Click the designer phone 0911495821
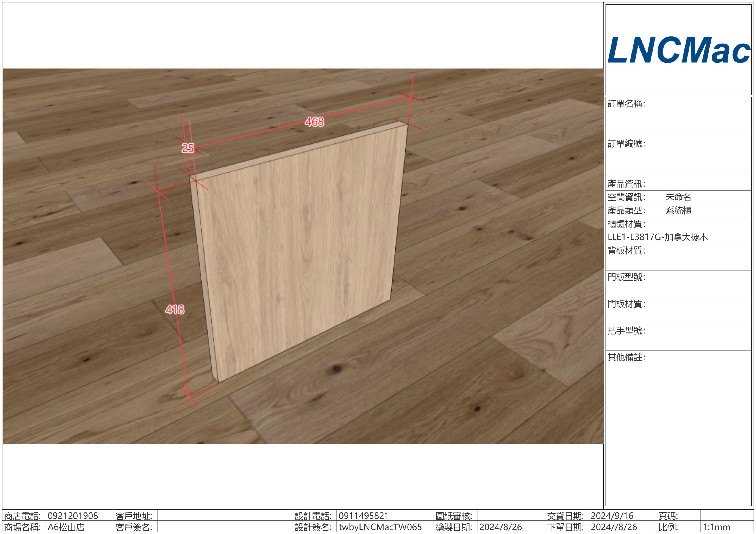Image resolution: width=756 pixels, height=534 pixels. click(364, 515)
